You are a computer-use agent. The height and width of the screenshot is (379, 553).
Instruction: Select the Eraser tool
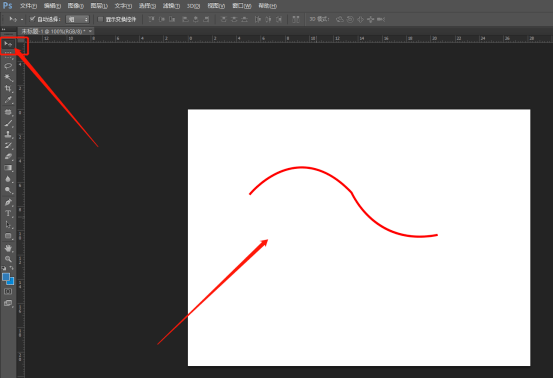point(8,157)
